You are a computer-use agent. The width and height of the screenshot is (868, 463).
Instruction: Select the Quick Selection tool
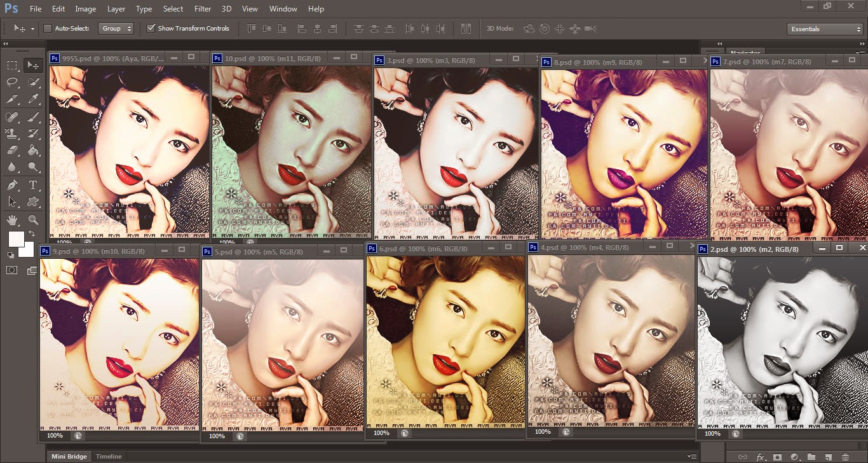(33, 82)
